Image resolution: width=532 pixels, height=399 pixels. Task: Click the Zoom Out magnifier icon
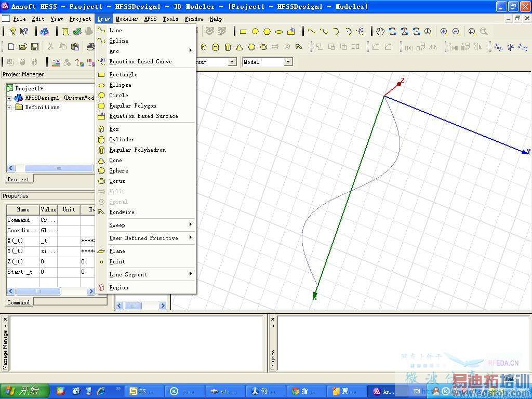click(x=456, y=32)
